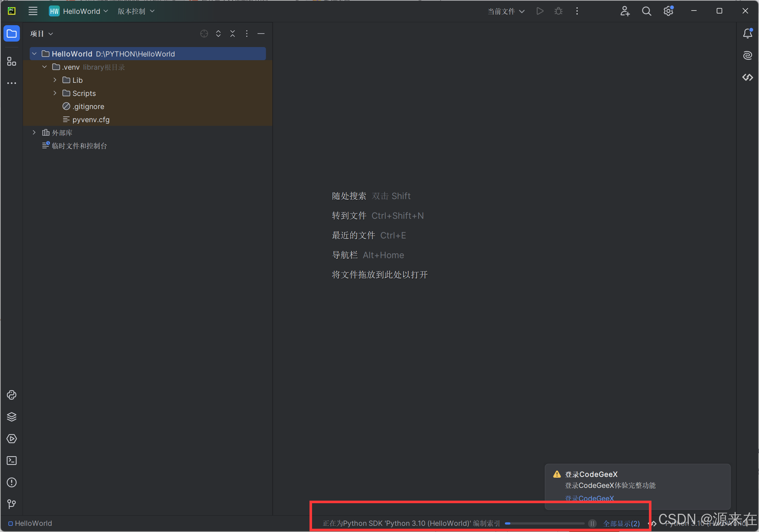Open the Terminal tool window
Screen dimensions: 759x532
[11, 461]
